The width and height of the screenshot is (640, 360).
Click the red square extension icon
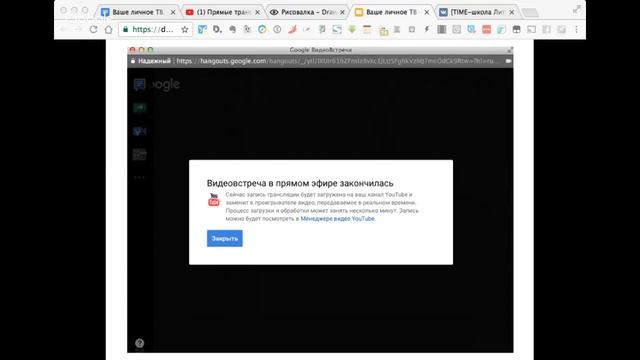pos(487,29)
